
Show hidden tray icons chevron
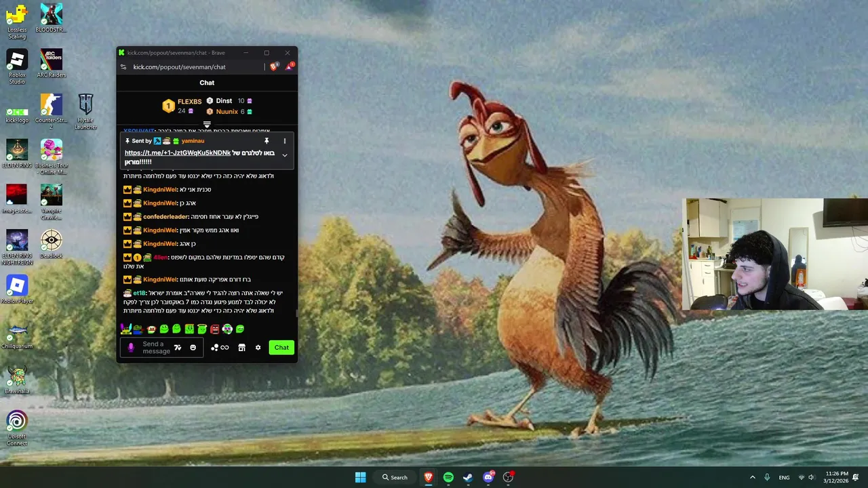(752, 477)
